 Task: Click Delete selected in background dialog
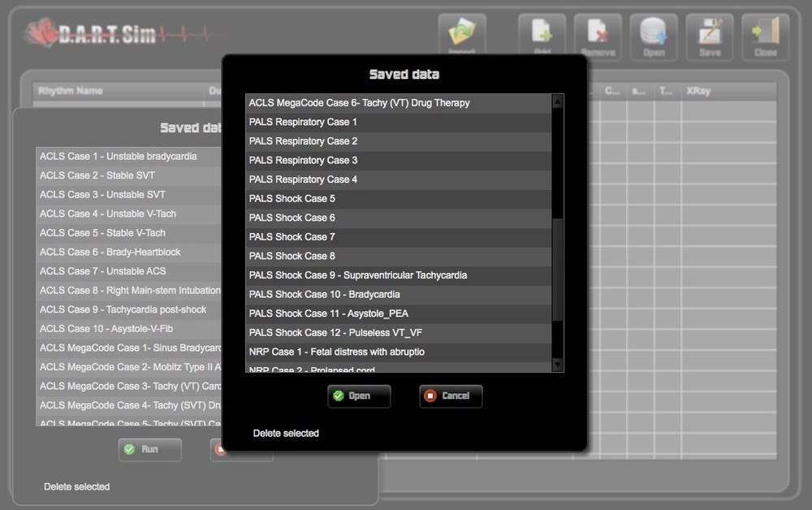click(76, 486)
